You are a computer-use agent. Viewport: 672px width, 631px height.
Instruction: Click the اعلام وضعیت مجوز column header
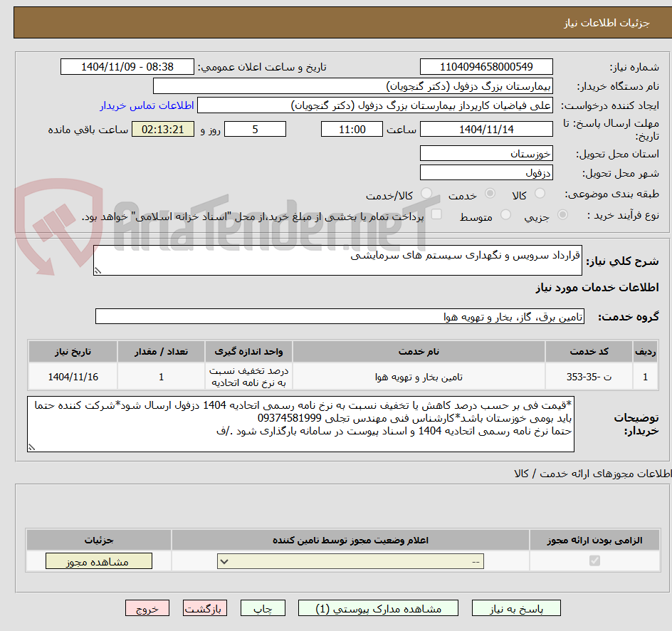(x=350, y=540)
